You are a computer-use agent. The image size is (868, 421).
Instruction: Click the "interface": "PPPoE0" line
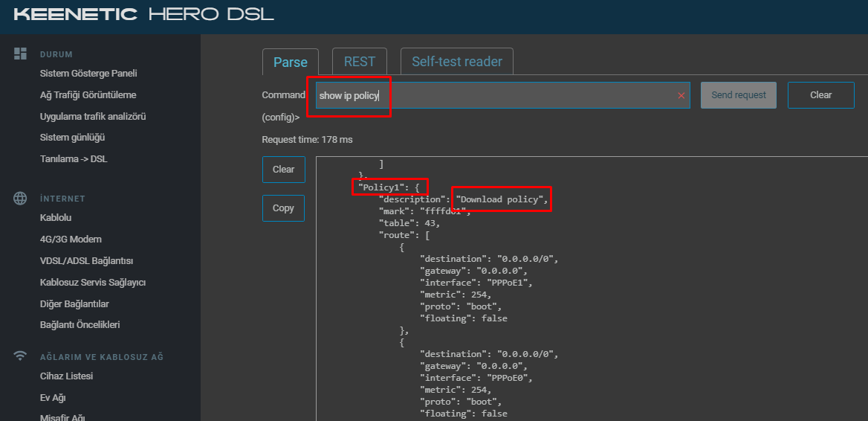[x=476, y=378]
